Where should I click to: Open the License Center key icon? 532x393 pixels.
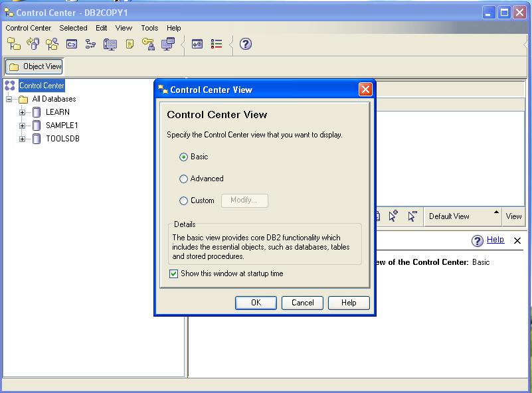149,44
